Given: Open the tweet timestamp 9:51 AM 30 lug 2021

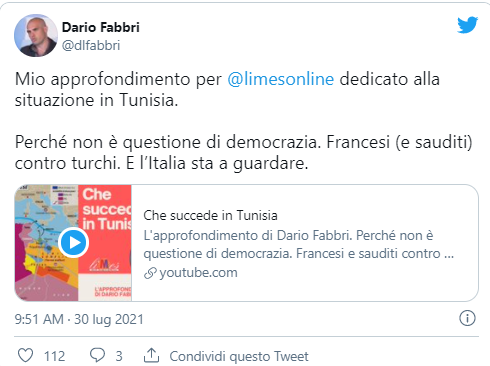Looking at the screenshot, I should point(79,319).
